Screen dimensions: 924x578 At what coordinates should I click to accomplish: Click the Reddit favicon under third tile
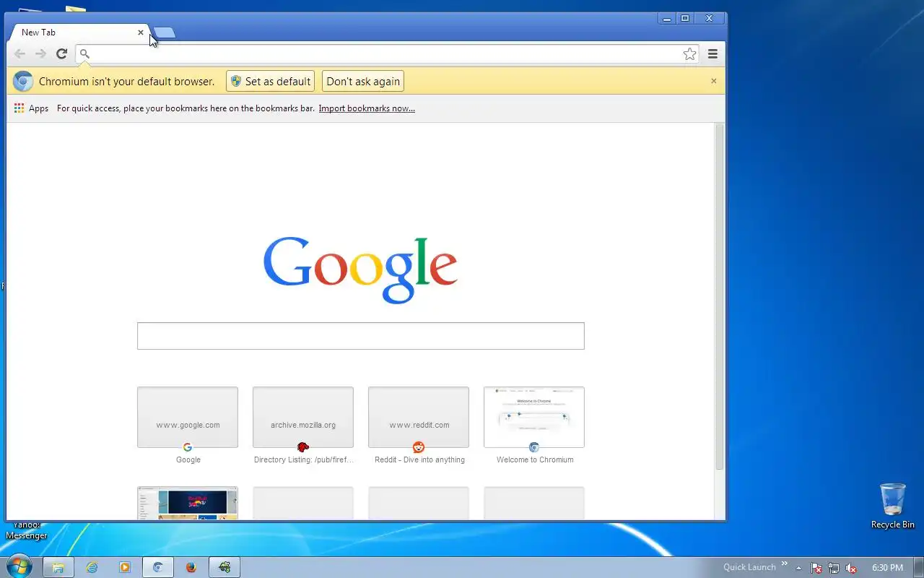click(419, 447)
